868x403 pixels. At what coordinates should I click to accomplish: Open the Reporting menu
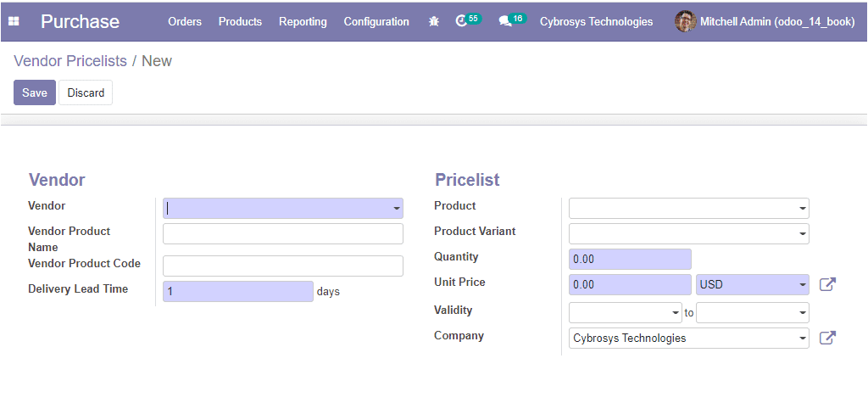[303, 21]
